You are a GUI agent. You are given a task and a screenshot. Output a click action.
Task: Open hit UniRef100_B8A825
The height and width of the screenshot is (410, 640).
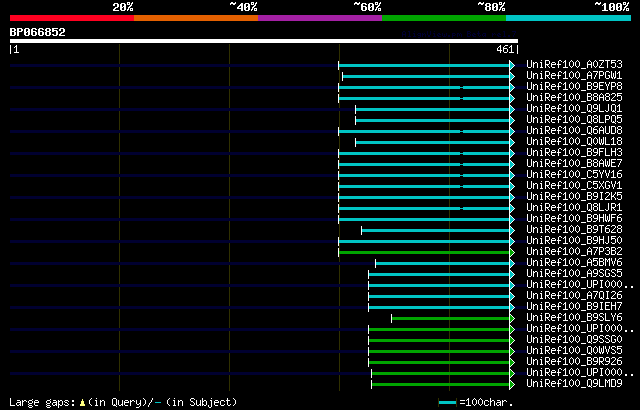point(574,98)
